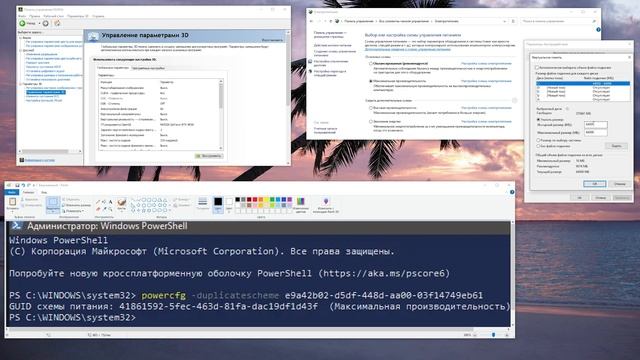Click Undo arrow in Paint title bar
The image size is (640, 360).
click(x=23, y=185)
